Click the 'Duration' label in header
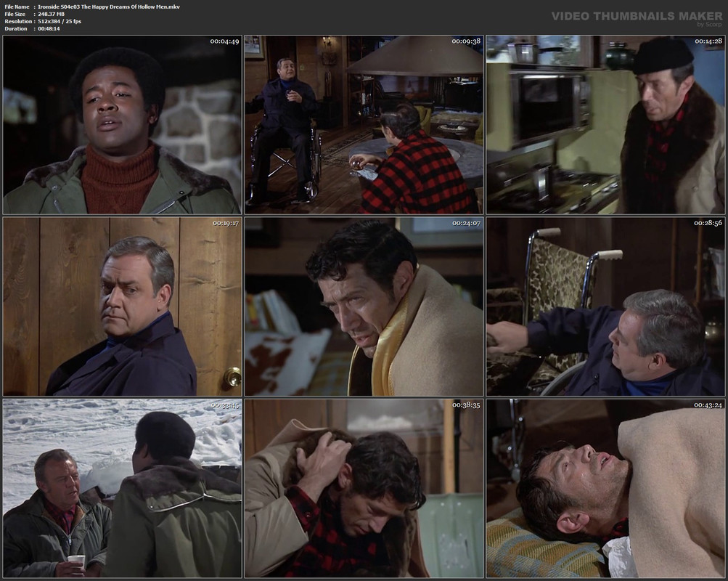This screenshot has width=728, height=581. pyautogui.click(x=16, y=29)
